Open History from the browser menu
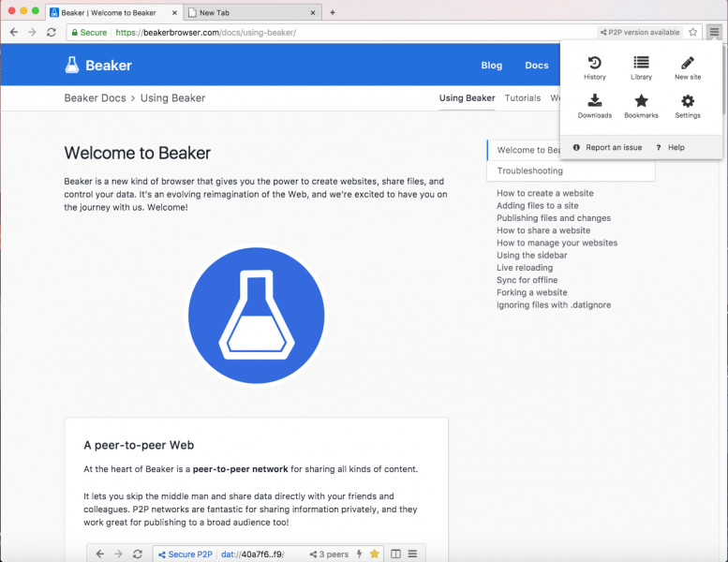 (594, 67)
